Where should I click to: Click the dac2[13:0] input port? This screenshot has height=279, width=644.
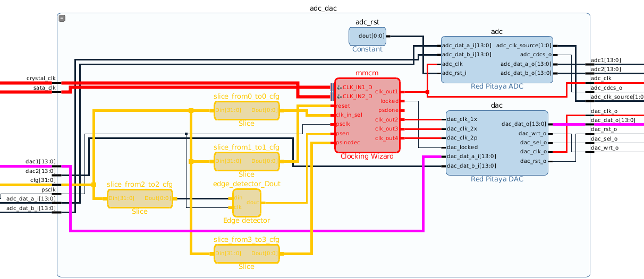point(40,171)
